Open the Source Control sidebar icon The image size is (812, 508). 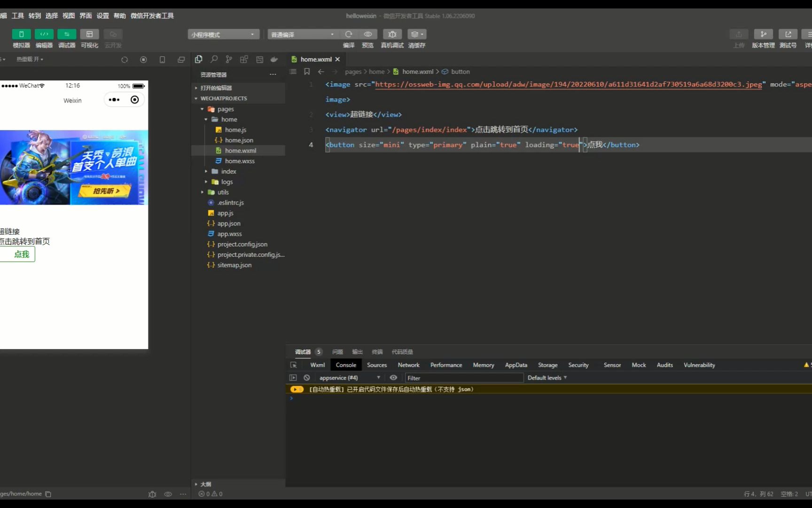(229, 59)
